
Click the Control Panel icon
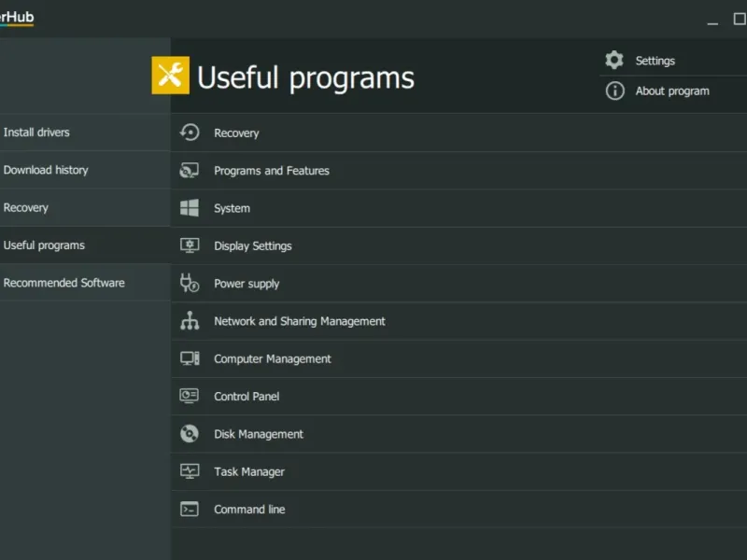190,396
